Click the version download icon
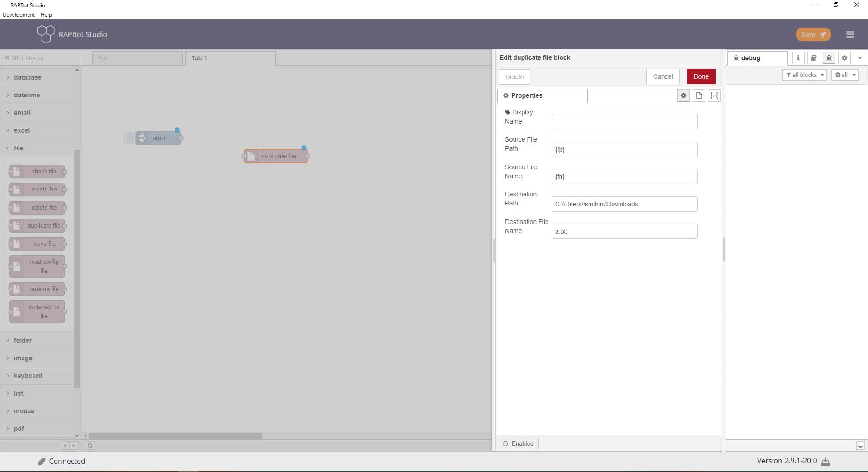 tap(826, 462)
